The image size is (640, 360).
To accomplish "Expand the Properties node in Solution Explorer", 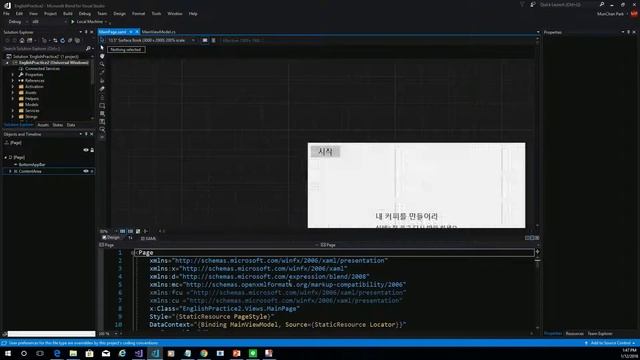I will click(x=13, y=75).
